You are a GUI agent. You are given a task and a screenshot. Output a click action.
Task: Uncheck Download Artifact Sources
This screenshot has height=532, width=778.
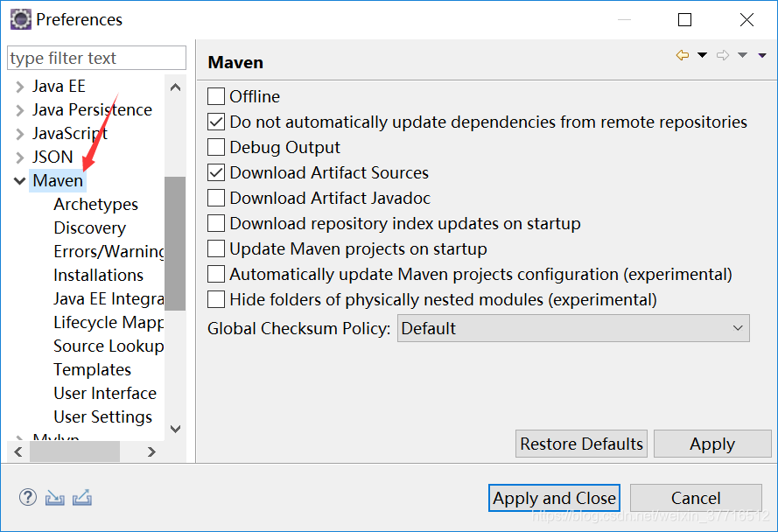(x=216, y=172)
